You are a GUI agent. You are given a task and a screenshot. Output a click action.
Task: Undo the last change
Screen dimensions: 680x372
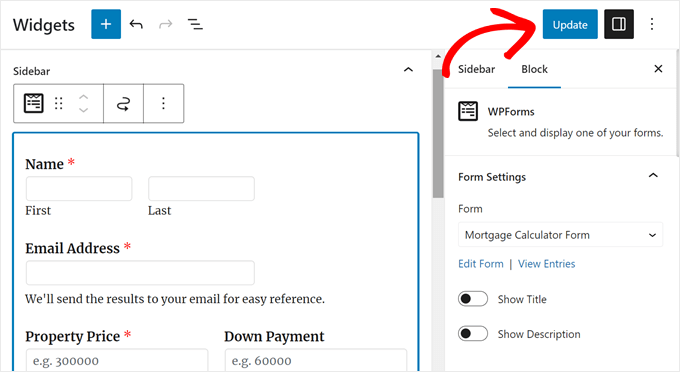coord(136,24)
